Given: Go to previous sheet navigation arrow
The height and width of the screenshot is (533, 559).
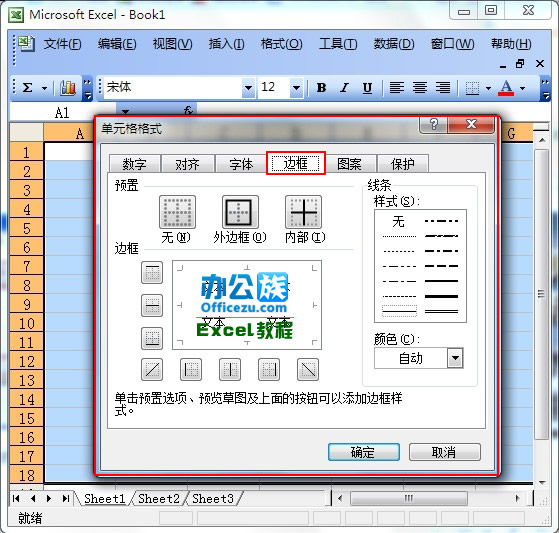Looking at the screenshot, I should pyautogui.click(x=33, y=498).
